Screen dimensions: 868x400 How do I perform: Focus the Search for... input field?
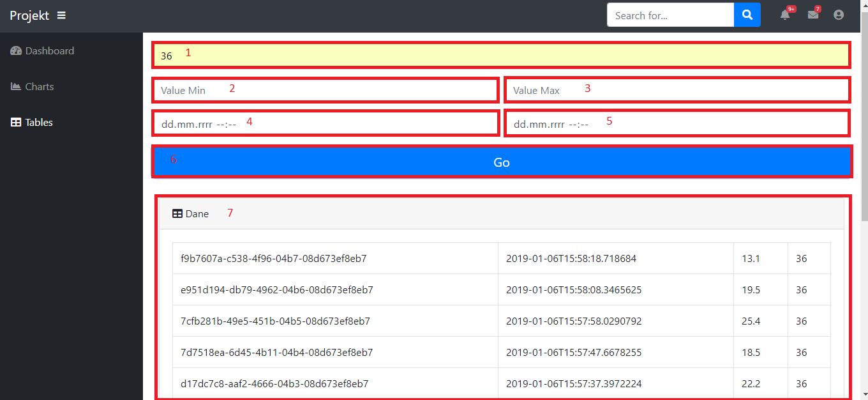click(670, 15)
